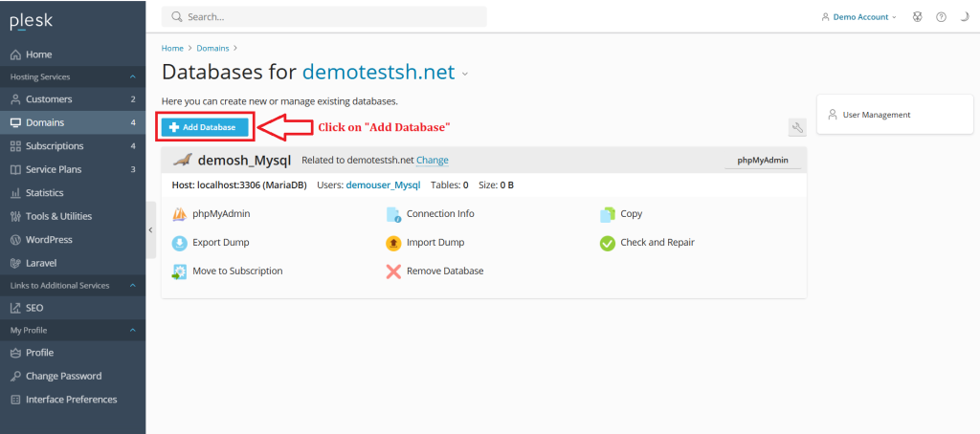Toggle dark mode moon icon
Screen dimensions: 980x434
click(x=965, y=17)
